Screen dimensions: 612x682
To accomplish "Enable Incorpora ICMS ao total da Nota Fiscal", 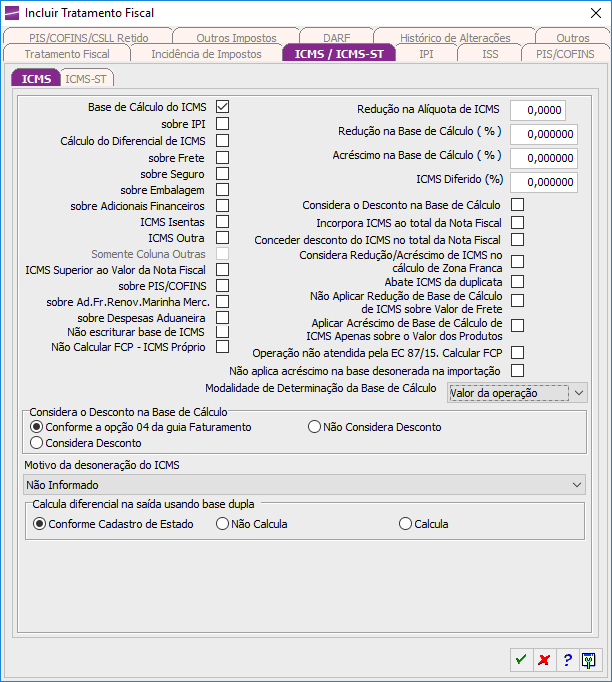I will click(x=518, y=223).
